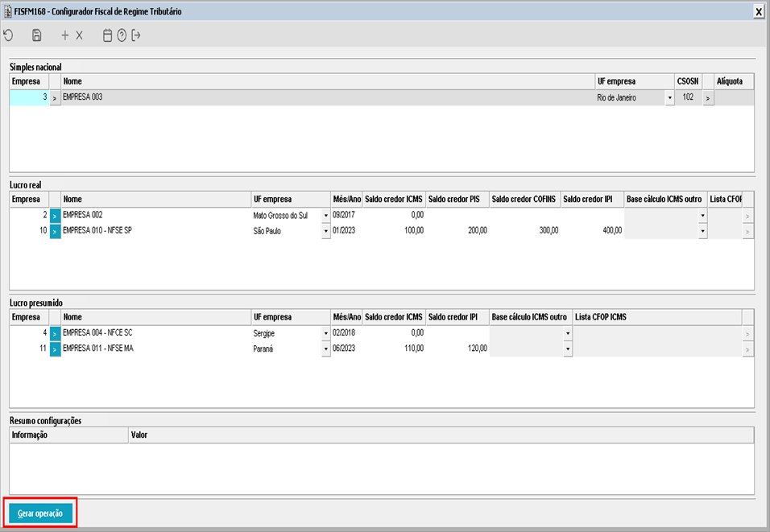The width and height of the screenshot is (770, 532).
Task: Click Empresa number 11 cell in Lucro presumido
Action: click(30, 348)
